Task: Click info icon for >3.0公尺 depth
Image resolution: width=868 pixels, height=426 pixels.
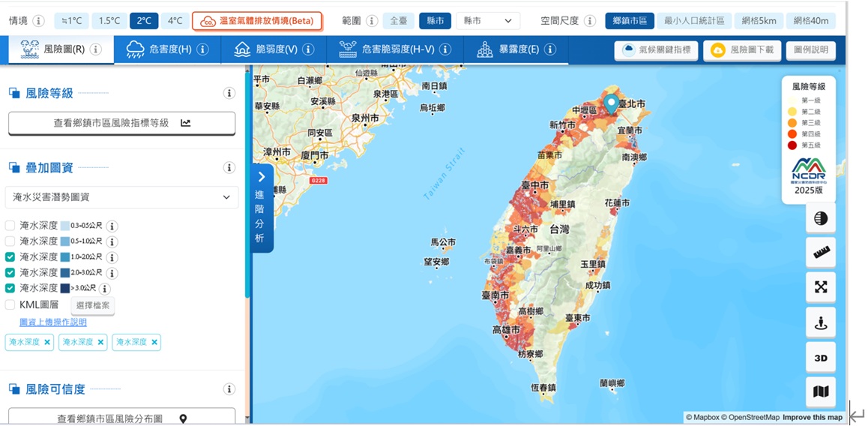Action: click(105, 289)
